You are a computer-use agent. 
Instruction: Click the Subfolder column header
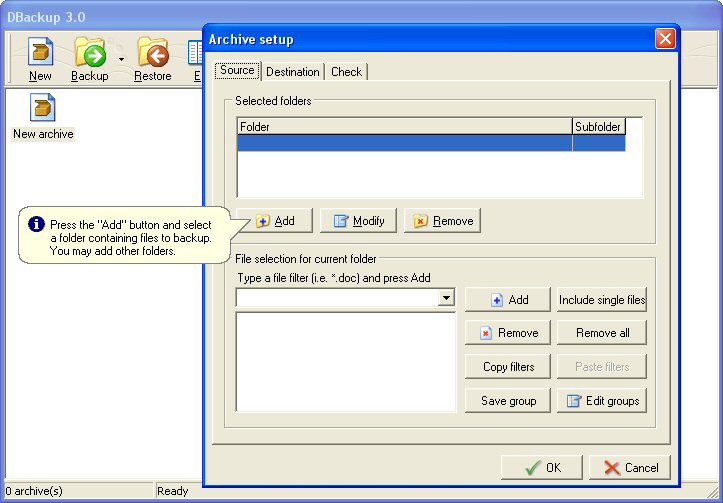(x=599, y=126)
